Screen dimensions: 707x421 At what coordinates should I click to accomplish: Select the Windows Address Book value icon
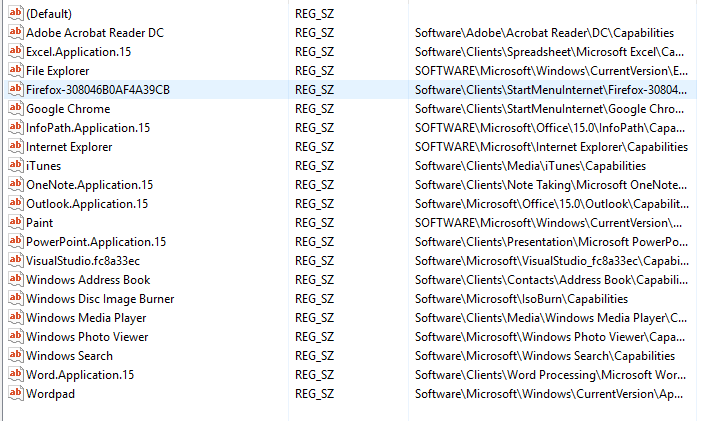[15, 279]
